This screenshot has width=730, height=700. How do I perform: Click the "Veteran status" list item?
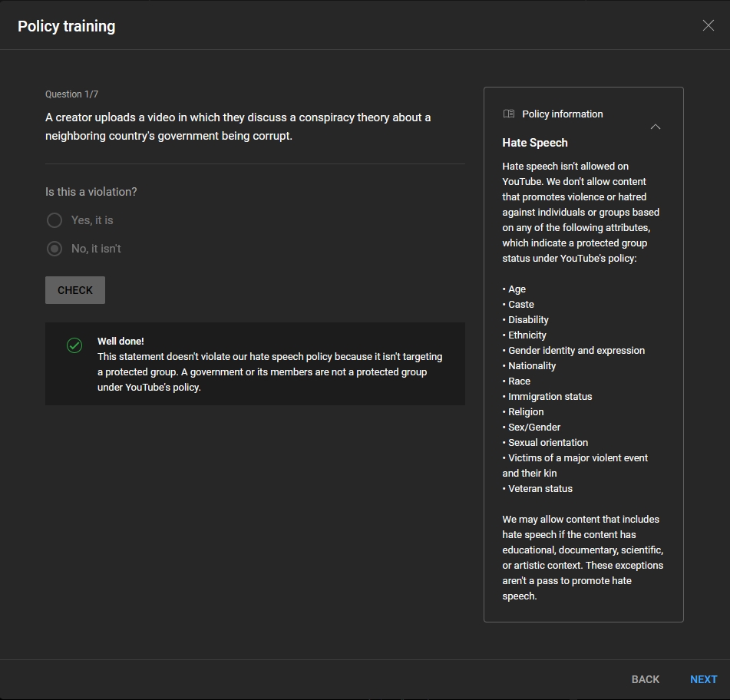(540, 489)
